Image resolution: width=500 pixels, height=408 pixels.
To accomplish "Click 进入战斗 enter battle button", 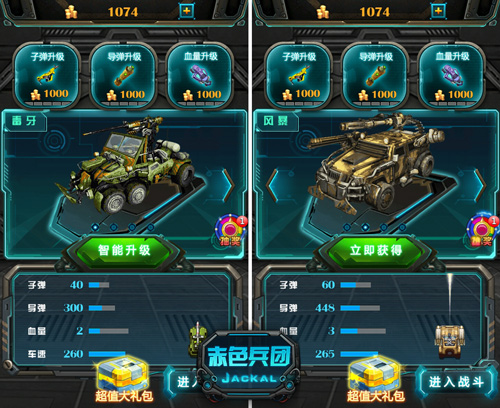I will [456, 382].
